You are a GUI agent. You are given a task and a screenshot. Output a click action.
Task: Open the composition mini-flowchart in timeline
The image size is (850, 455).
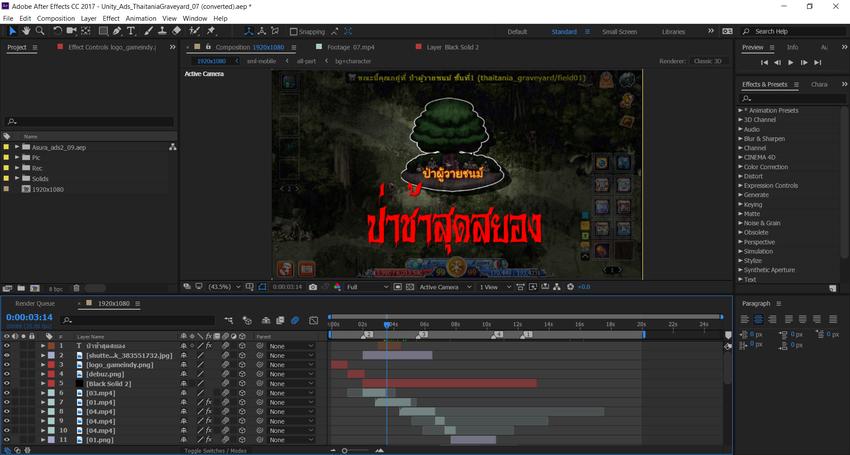[229, 321]
